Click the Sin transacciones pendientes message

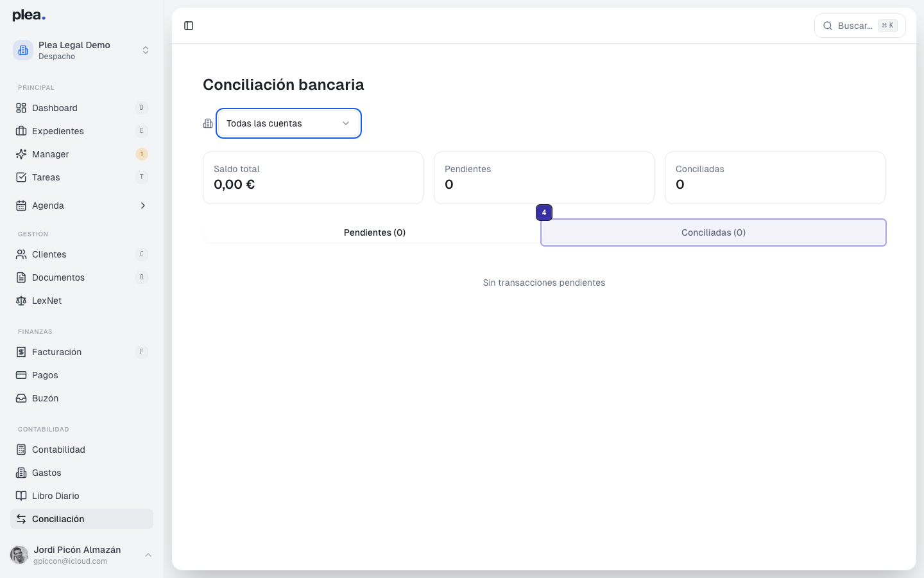coord(544,283)
